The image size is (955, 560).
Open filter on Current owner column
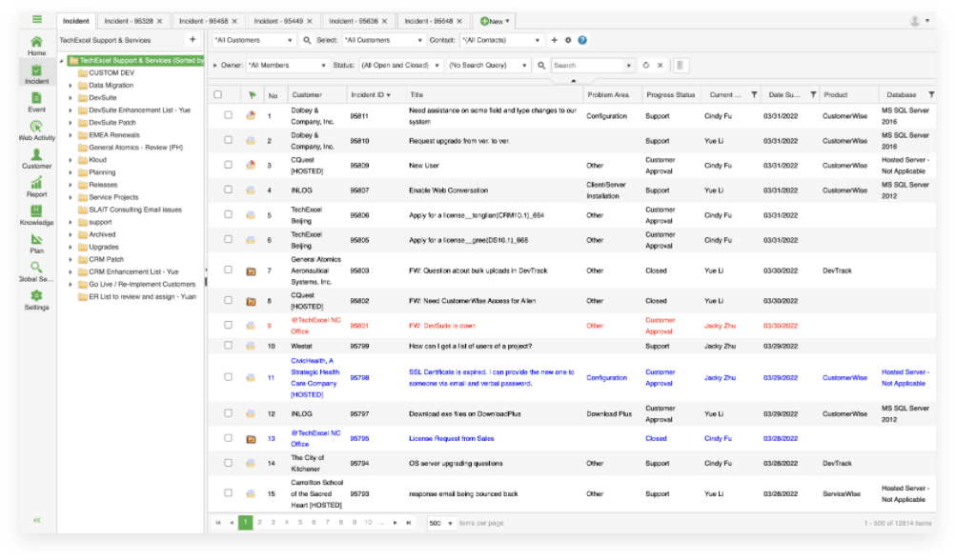pos(755,95)
